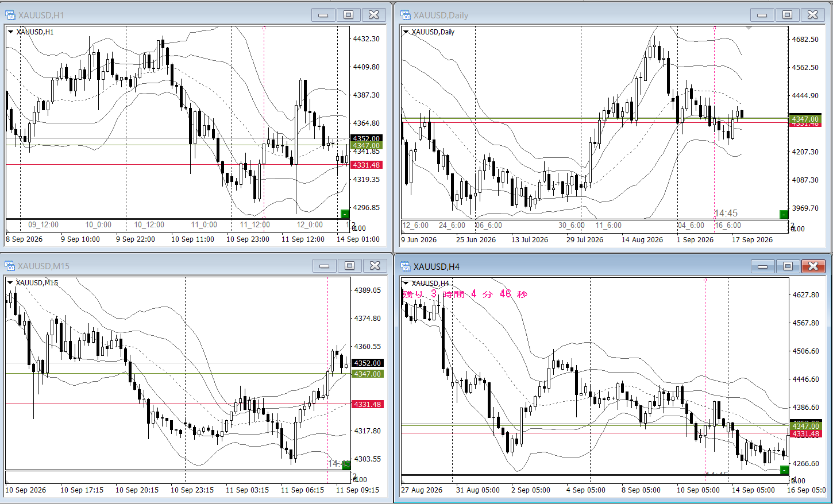833x504 pixels.
Task: Click the XAUUSD,H1 window chart icon
Action: pos(10,15)
